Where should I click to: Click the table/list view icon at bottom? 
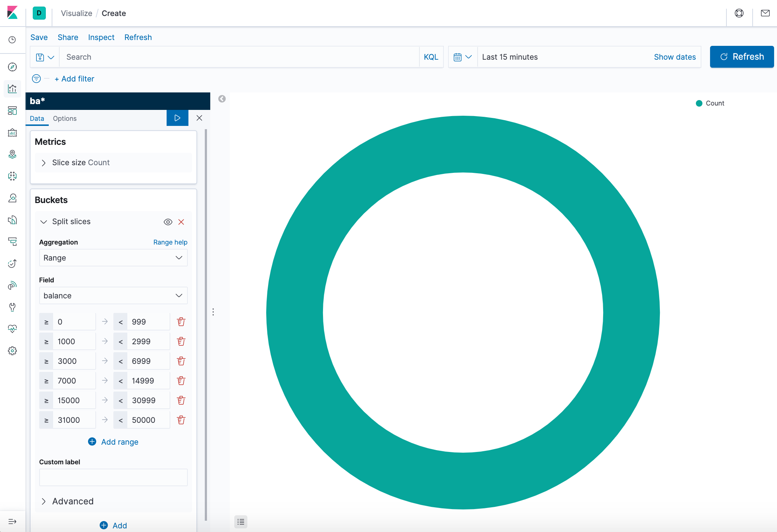click(x=241, y=521)
